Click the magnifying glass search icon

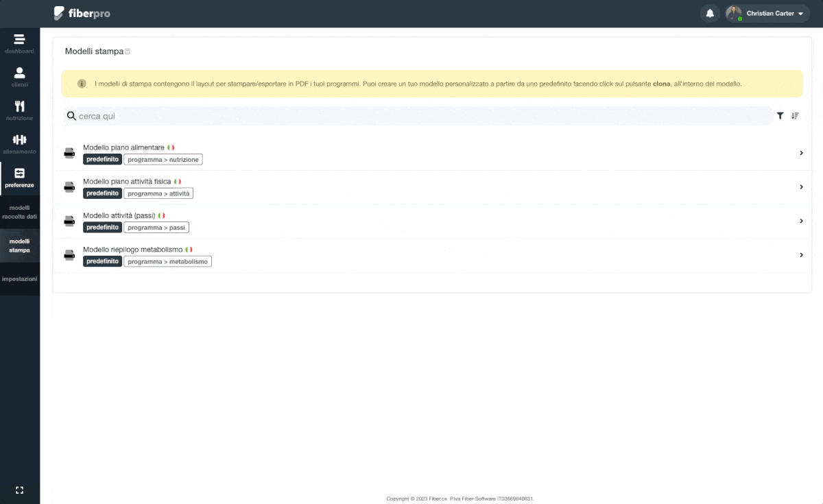click(x=71, y=117)
